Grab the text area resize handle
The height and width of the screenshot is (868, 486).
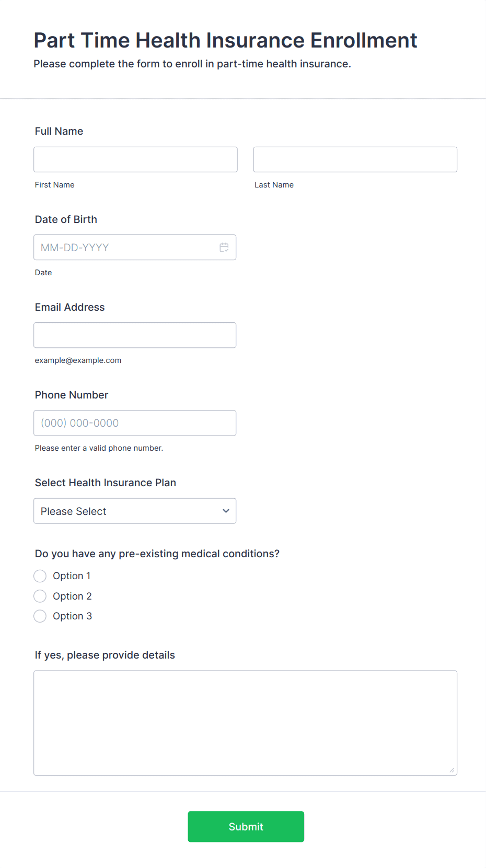pos(452,770)
